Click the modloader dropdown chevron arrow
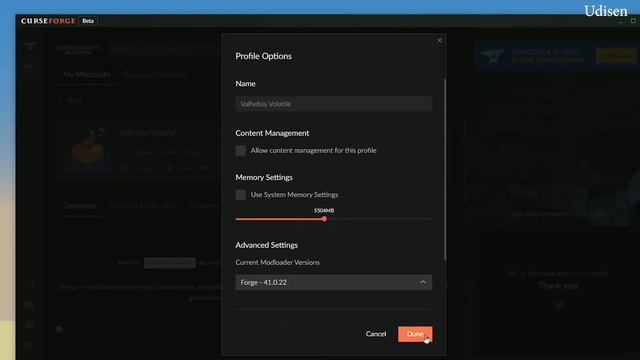This screenshot has height=360, width=640. [x=423, y=282]
